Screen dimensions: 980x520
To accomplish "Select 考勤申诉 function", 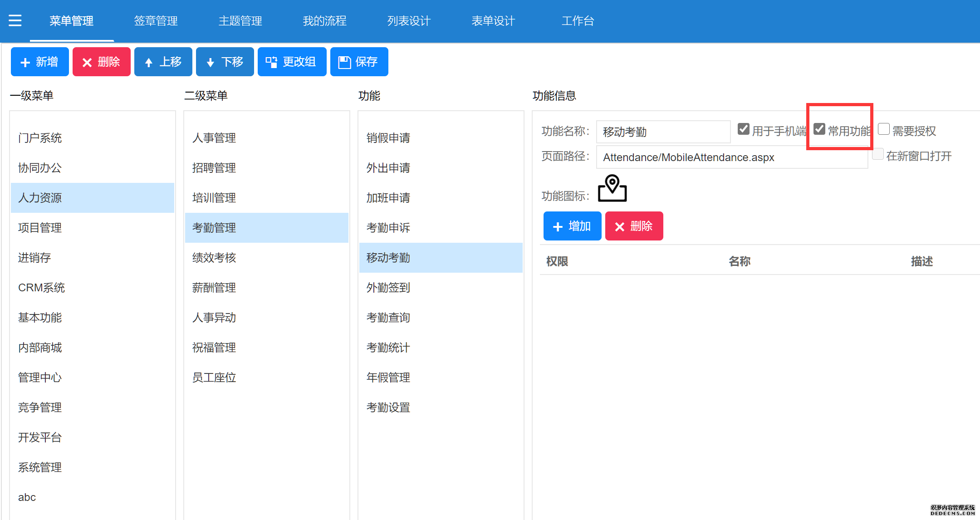I will [441, 228].
